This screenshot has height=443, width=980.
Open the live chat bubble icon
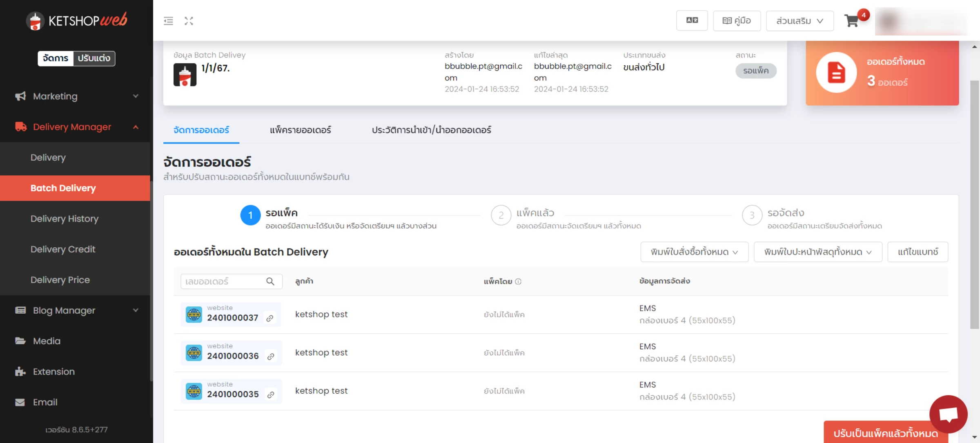coord(948,414)
